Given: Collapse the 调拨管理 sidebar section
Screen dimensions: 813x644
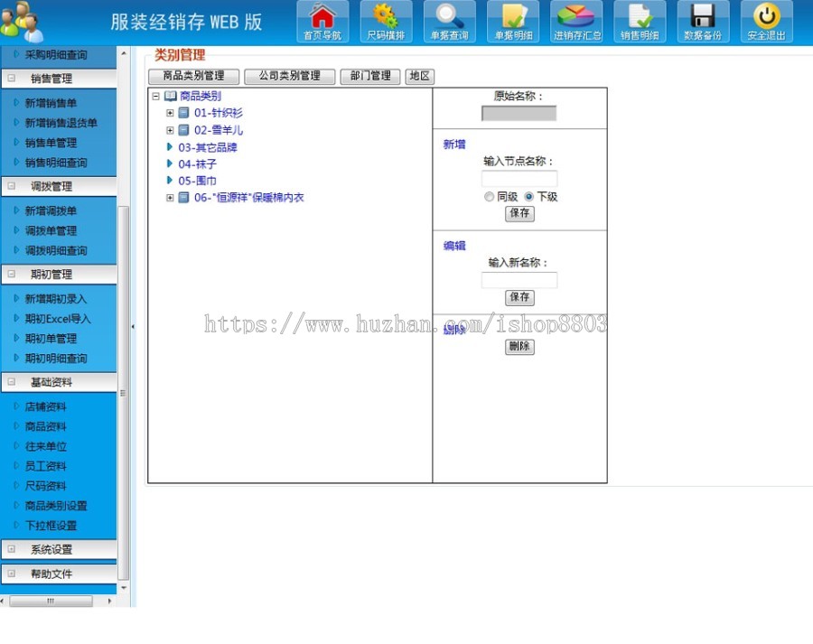Looking at the screenshot, I should pos(12,186).
